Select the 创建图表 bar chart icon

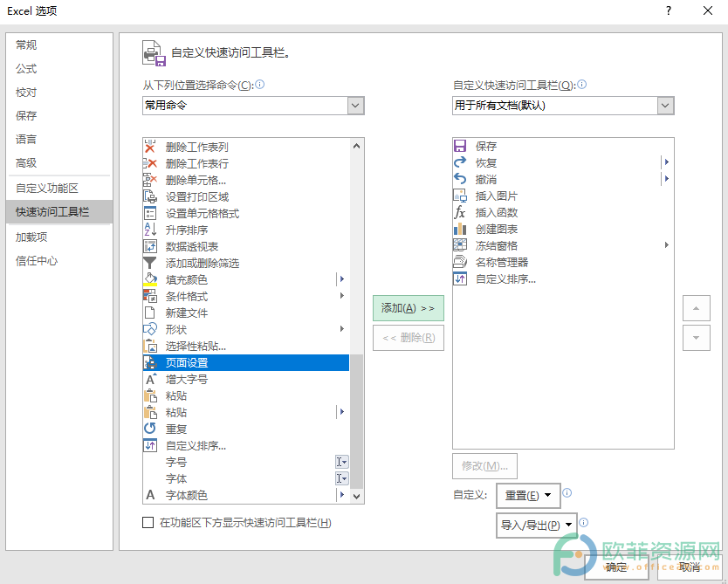pos(460,230)
